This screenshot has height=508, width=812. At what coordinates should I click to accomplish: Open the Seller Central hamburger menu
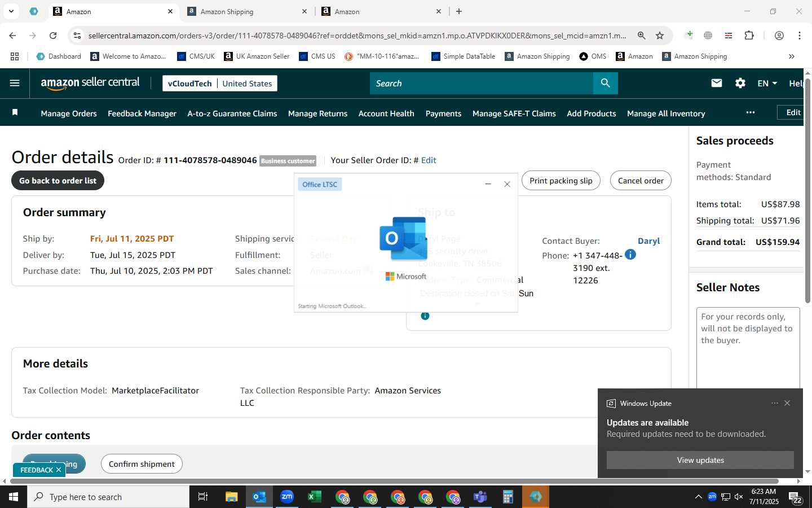coord(15,83)
